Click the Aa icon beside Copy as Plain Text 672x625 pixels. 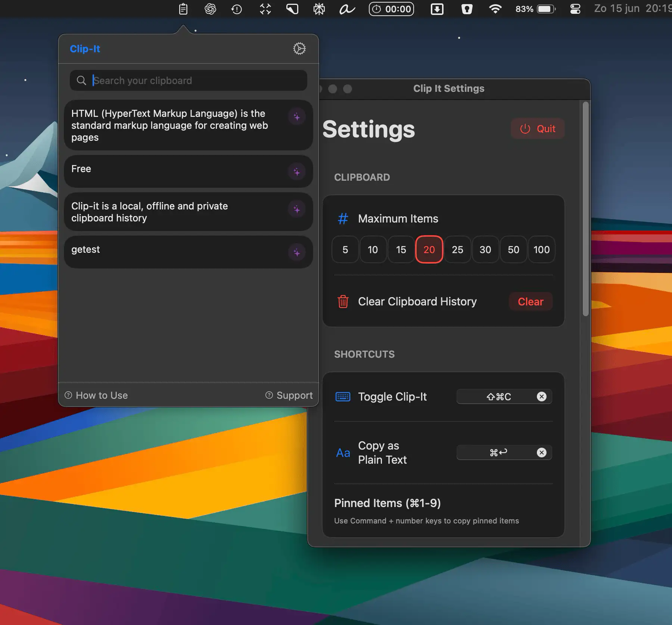343,453
